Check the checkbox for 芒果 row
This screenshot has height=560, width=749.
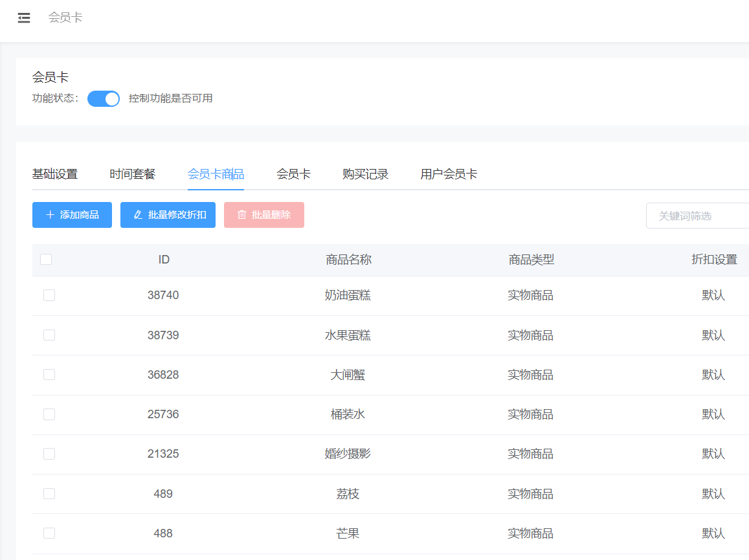pos(49,533)
